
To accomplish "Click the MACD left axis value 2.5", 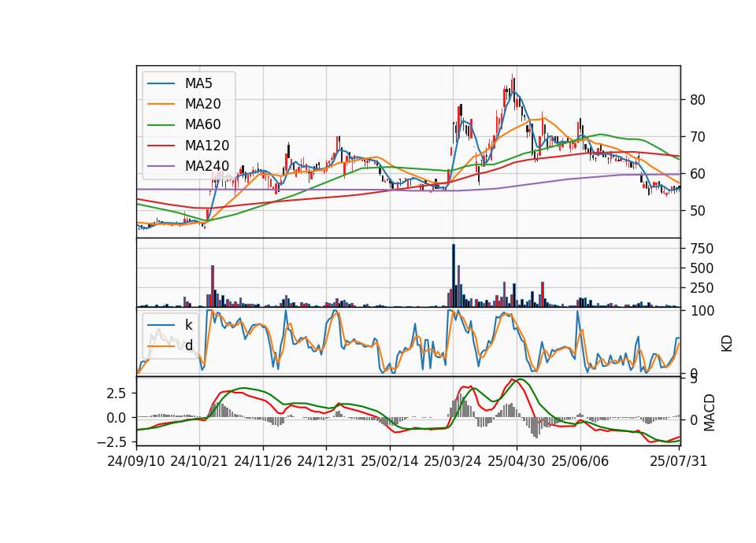I will 117,393.
